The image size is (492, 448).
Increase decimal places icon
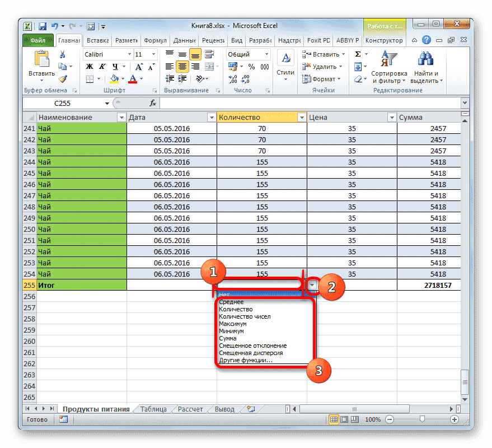click(x=232, y=78)
